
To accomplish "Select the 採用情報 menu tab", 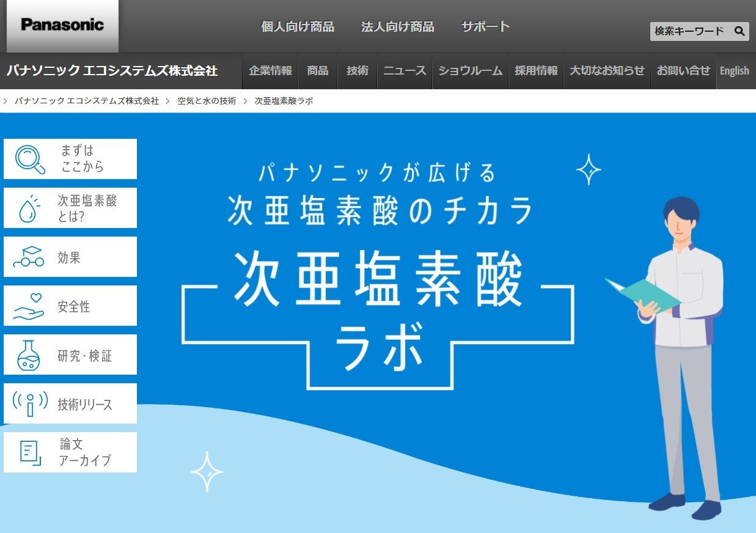I will (536, 71).
